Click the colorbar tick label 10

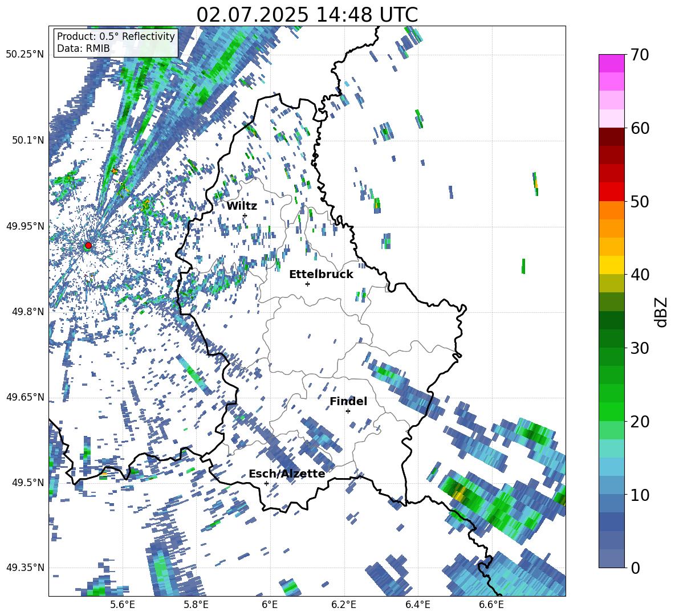tap(640, 495)
